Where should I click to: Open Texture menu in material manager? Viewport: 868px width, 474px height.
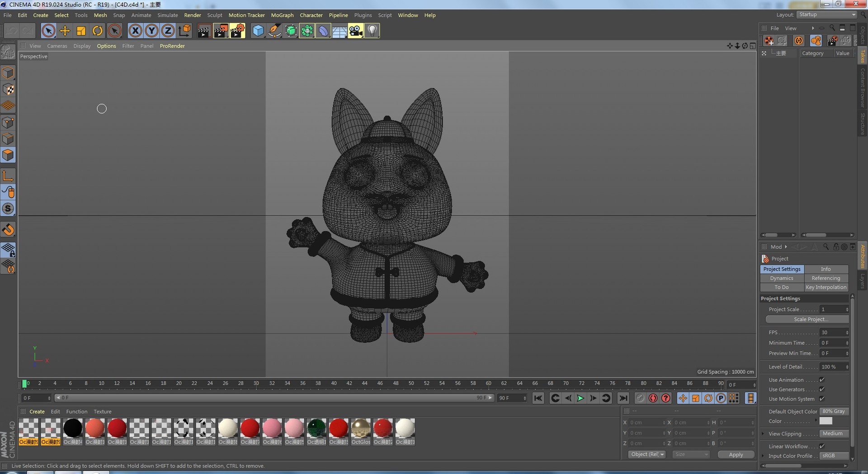103,412
